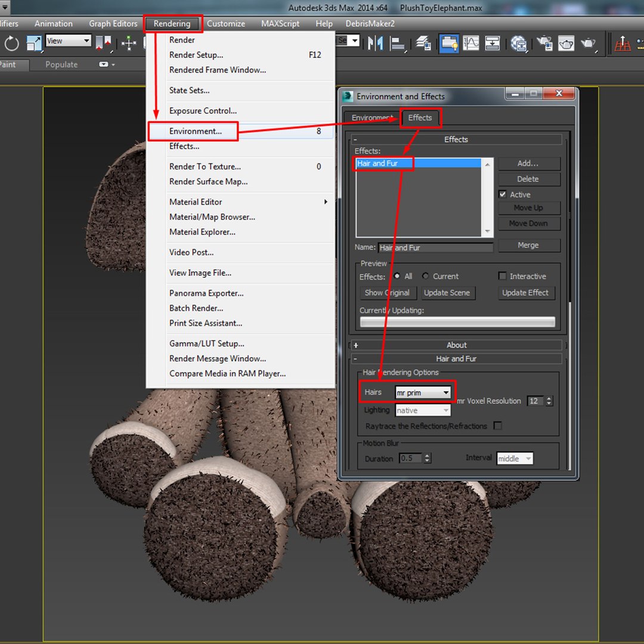Click the Populate ribbon options icon

coord(106,64)
